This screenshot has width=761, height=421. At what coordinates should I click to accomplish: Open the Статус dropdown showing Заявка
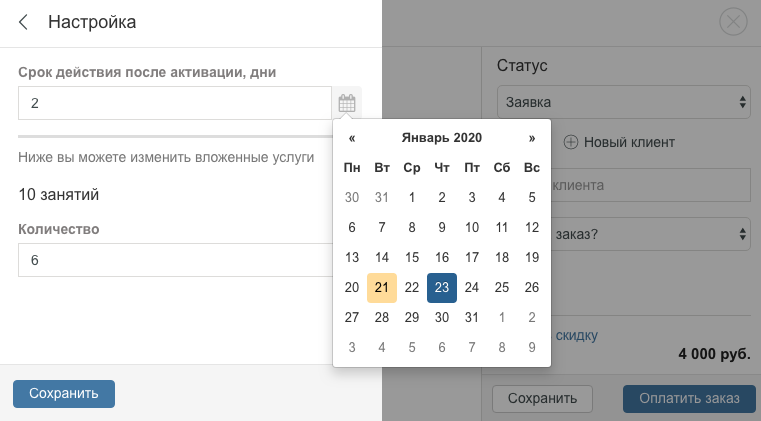624,102
